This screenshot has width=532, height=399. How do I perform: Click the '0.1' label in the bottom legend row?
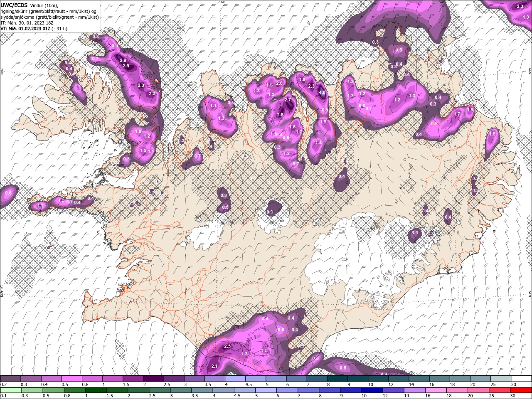4,396
